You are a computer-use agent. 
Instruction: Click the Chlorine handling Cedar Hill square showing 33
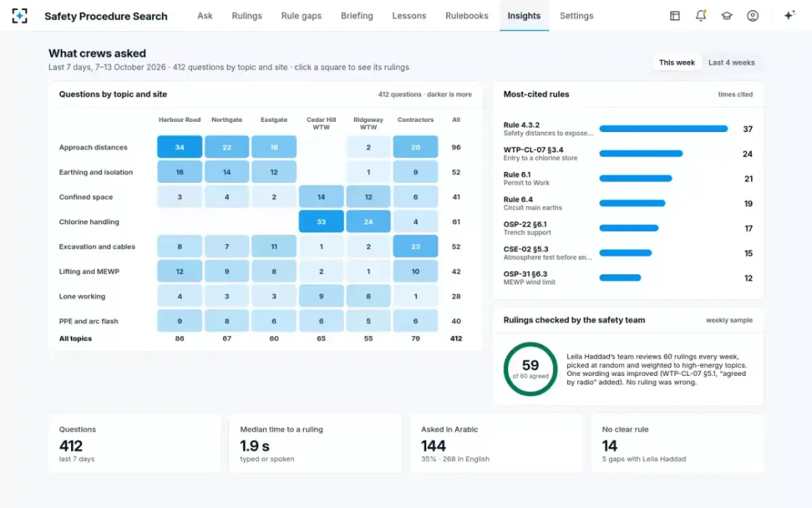coord(321,221)
